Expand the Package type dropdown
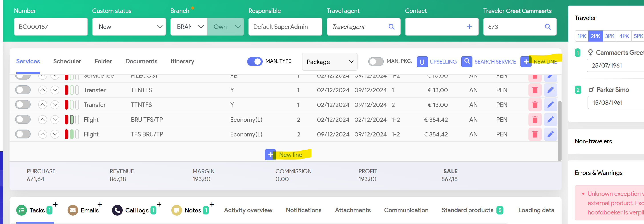 click(x=330, y=62)
